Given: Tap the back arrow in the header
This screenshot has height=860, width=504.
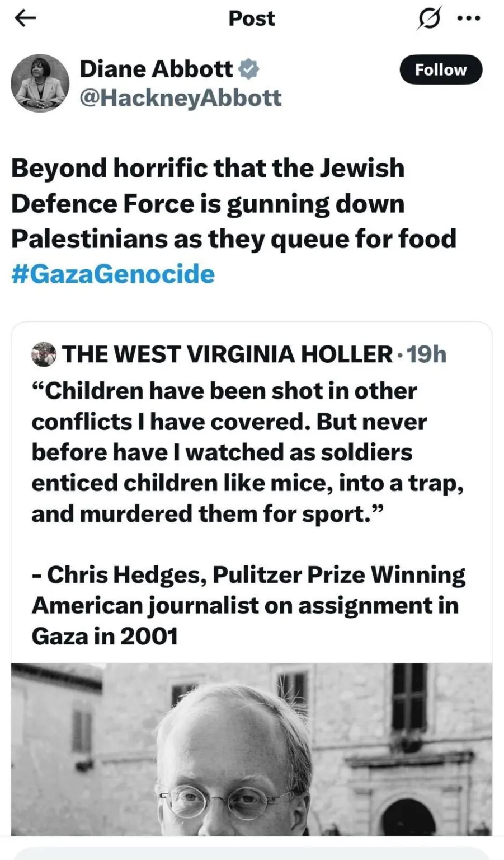Looking at the screenshot, I should tap(25, 18).
